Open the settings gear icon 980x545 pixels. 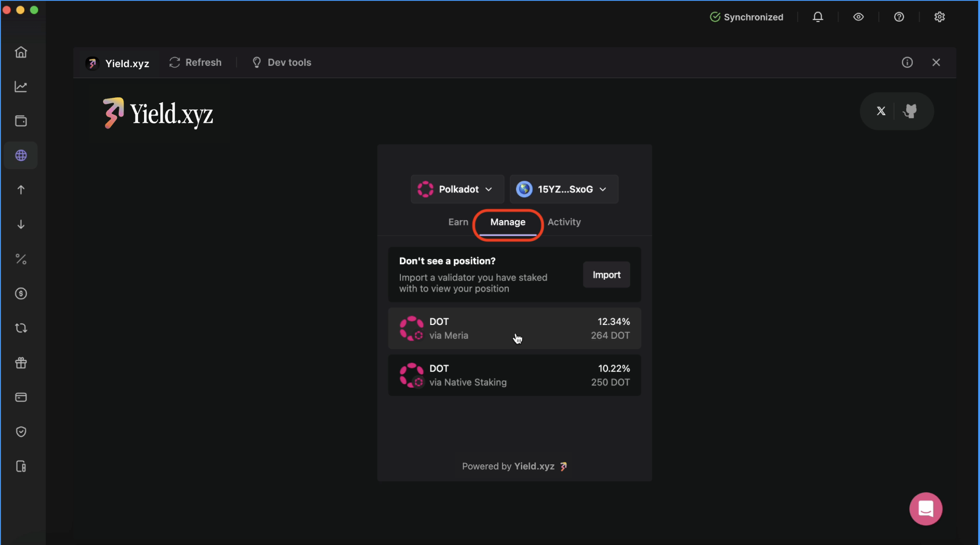click(939, 17)
